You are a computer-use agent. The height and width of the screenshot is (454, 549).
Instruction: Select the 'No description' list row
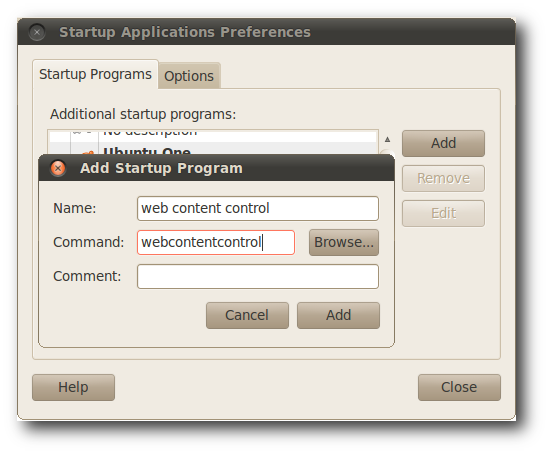point(213,136)
